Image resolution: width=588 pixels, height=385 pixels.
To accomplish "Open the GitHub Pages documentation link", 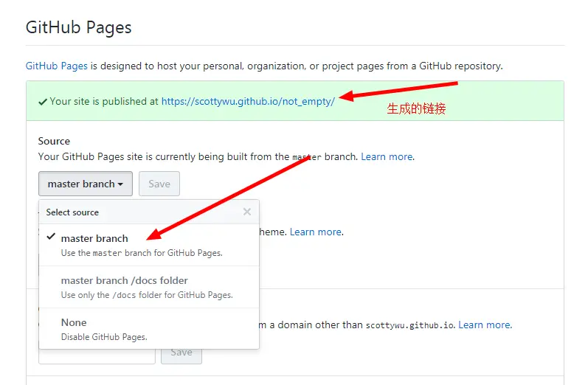I will (56, 66).
